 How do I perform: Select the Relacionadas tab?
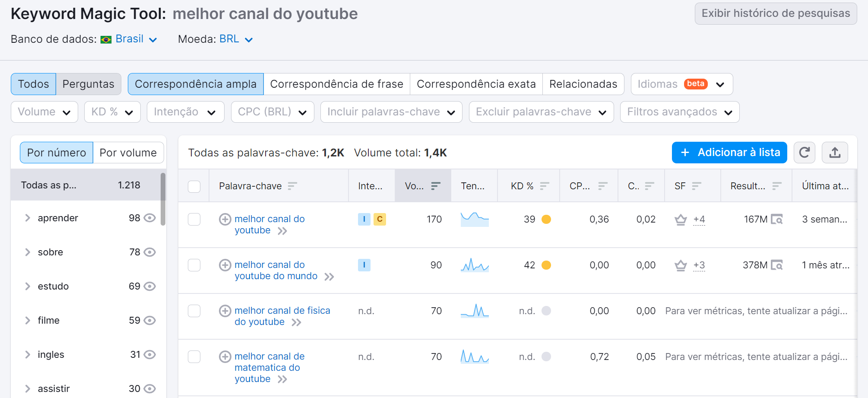pyautogui.click(x=583, y=84)
